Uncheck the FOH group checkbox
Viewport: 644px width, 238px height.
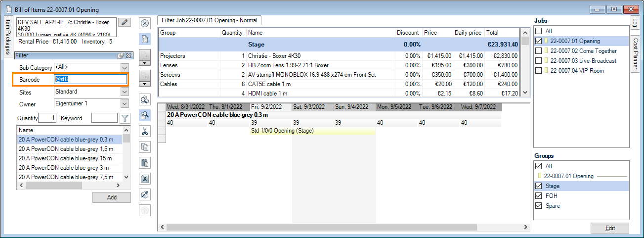(x=539, y=196)
